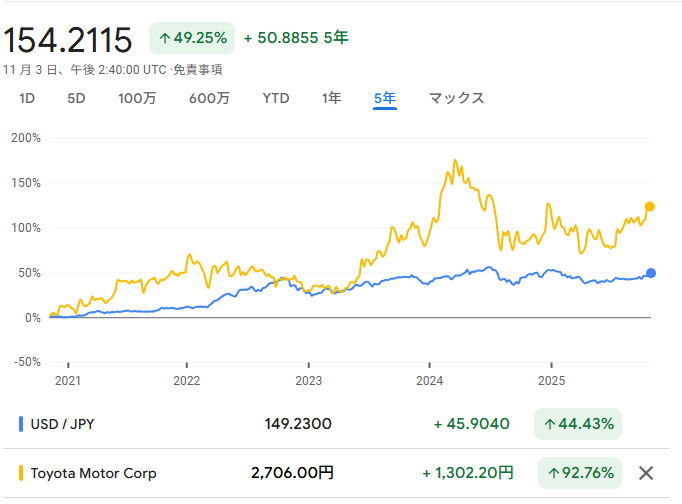Click the green 49.25% change badge

[192, 38]
